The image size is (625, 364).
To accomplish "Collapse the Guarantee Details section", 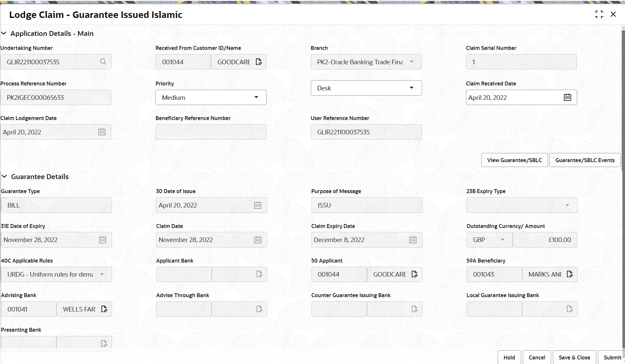I will (4, 176).
